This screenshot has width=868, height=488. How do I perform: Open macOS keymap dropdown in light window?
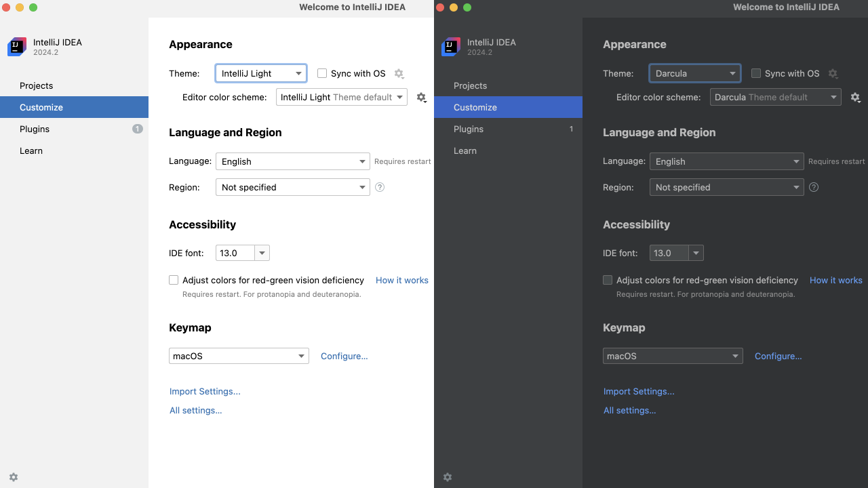click(239, 356)
